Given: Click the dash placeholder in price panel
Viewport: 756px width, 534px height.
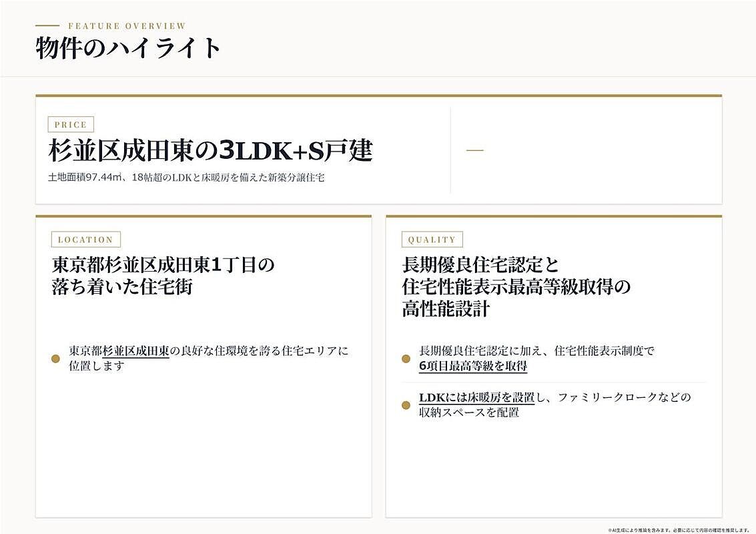Looking at the screenshot, I should pyautogui.click(x=475, y=150).
